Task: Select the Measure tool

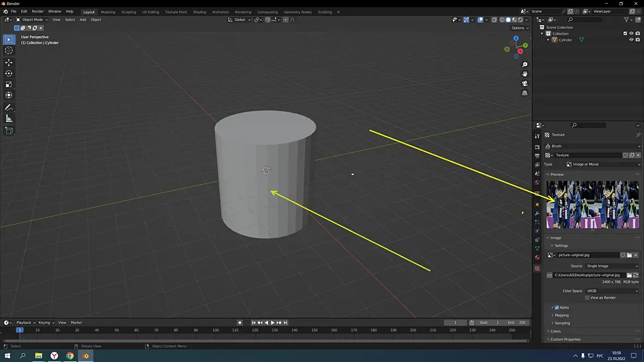Action: point(9,119)
